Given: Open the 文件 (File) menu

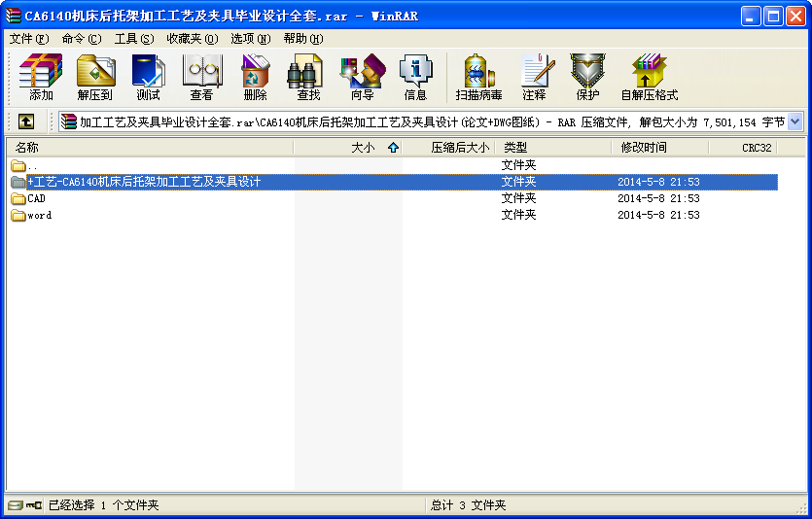Looking at the screenshot, I should (28, 39).
